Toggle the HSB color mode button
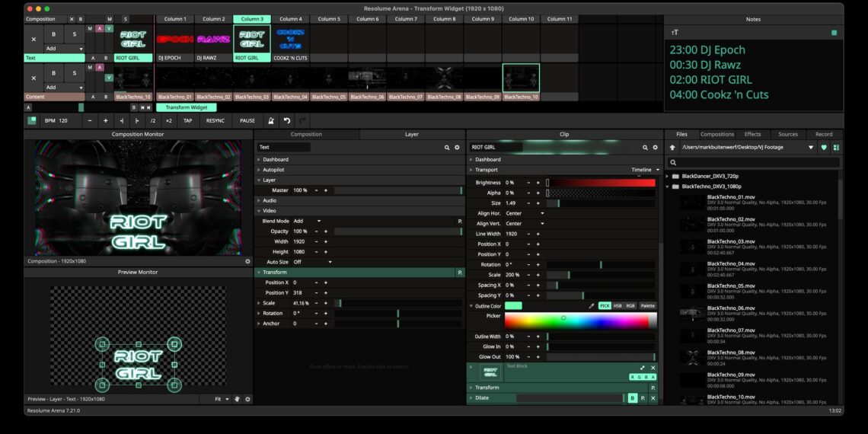 pyautogui.click(x=617, y=306)
